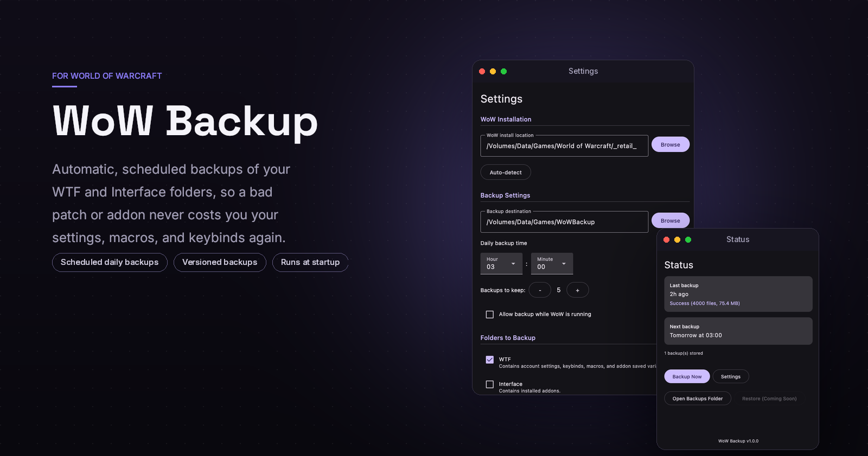Click Browse next to Backup destination
This screenshot has width=868, height=456.
point(670,220)
